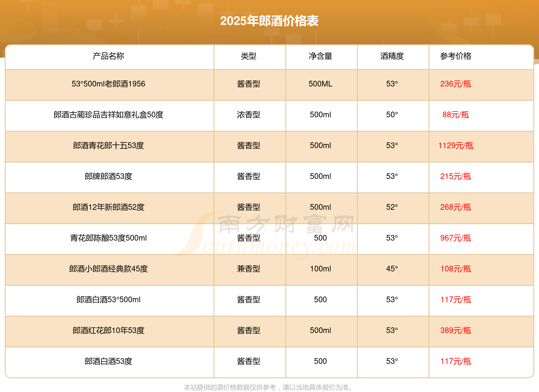Click the 兼香型 type cell
539x392 pixels.
[x=249, y=269]
